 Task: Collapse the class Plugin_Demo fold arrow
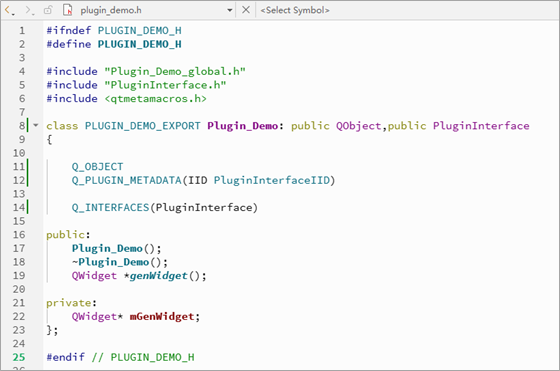[x=36, y=125]
